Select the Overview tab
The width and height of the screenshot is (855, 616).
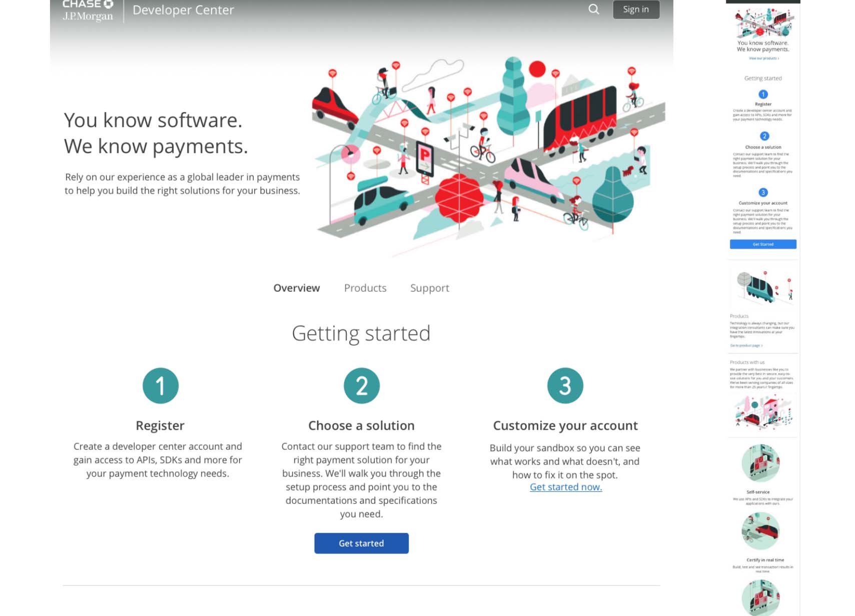point(297,288)
